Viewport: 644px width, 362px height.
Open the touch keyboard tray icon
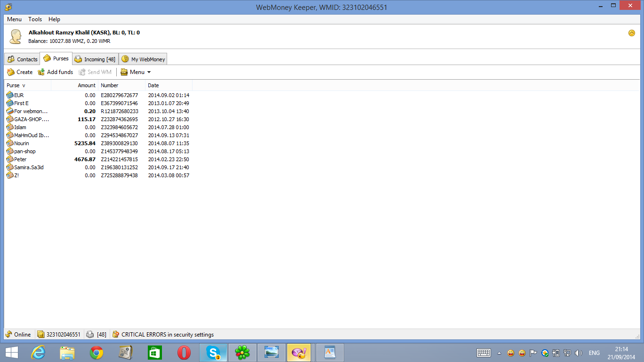point(484,353)
